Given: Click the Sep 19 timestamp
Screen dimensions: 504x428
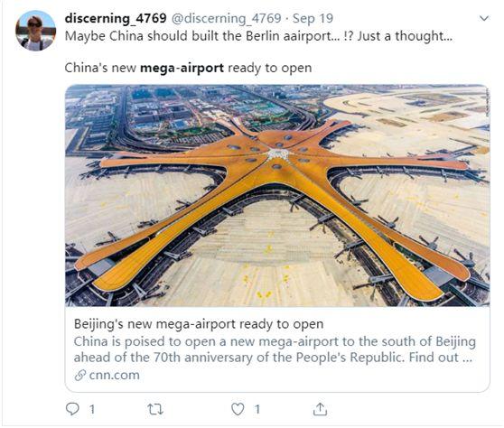Looking at the screenshot, I should pos(313,18).
